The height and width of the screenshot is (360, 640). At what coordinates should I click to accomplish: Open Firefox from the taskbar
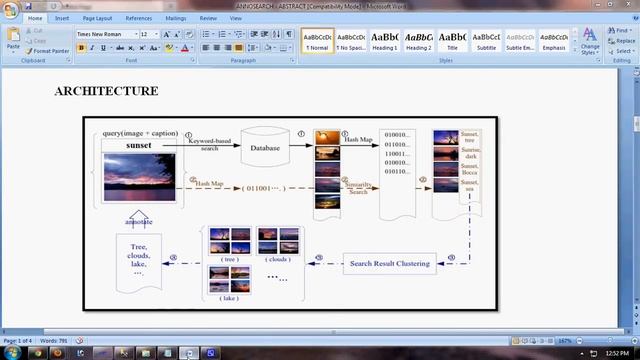coord(58,353)
